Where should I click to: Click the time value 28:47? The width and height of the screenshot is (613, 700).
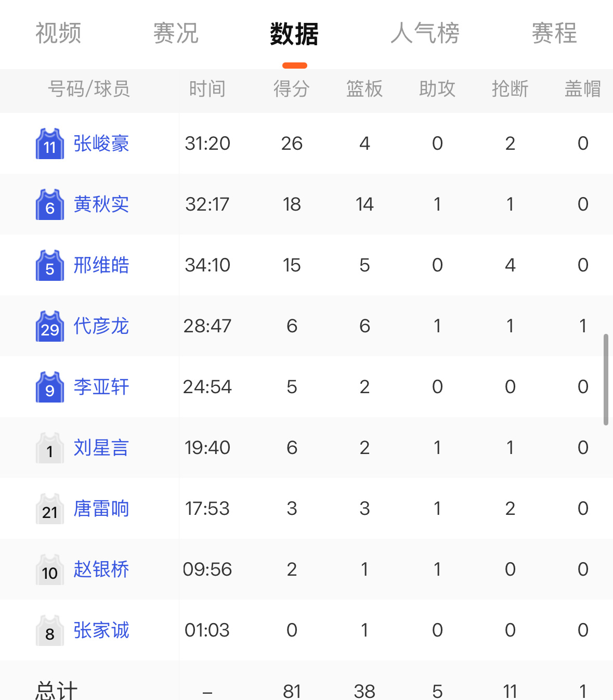[x=207, y=326]
